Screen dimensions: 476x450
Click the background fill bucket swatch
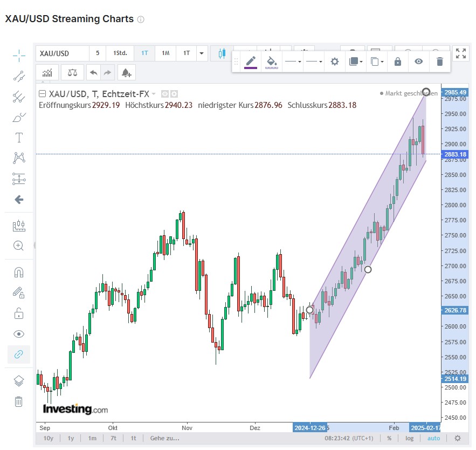272,62
